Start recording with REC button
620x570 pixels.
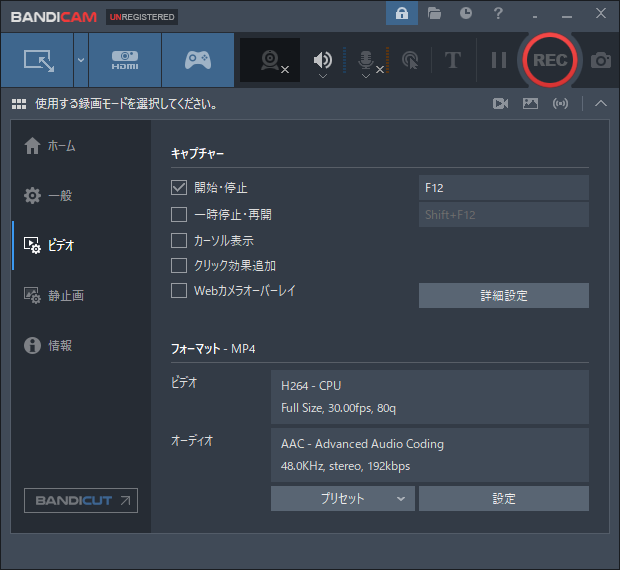550,60
